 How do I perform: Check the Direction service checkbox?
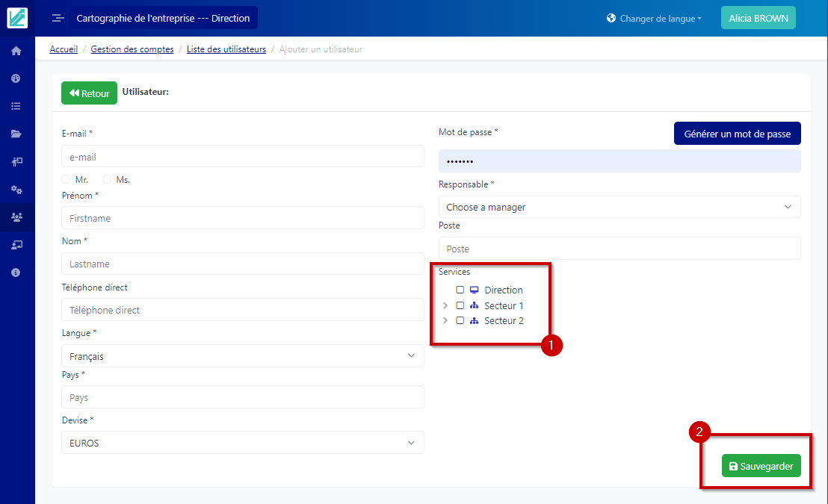460,290
